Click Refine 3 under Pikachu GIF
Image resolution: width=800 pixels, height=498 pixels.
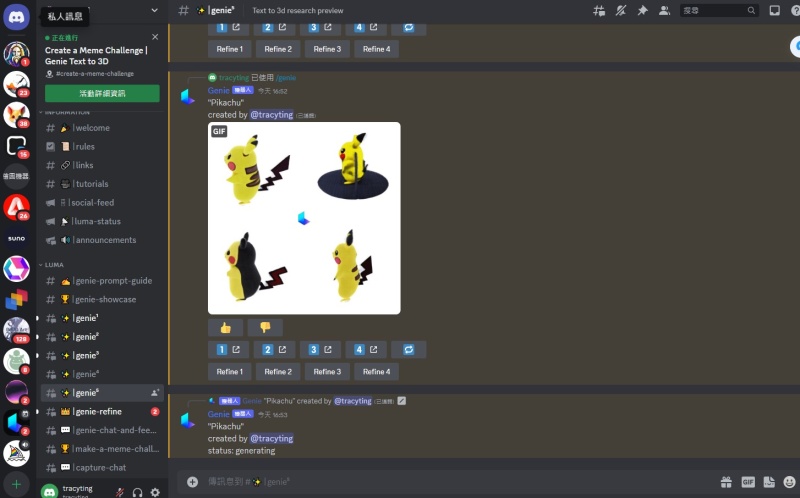coord(327,371)
